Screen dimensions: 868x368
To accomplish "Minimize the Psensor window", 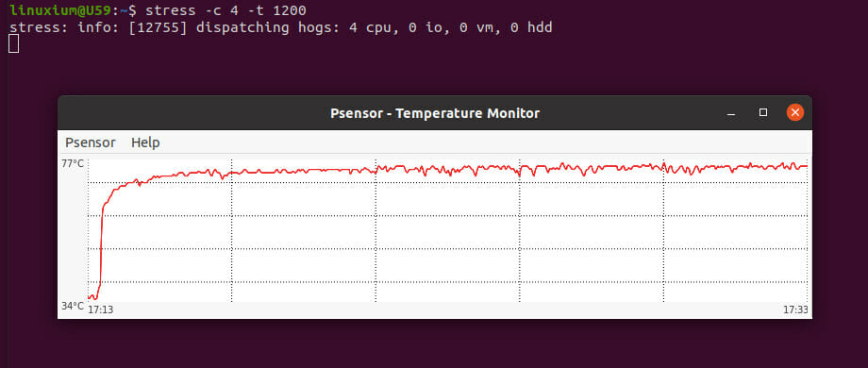I will point(731,113).
